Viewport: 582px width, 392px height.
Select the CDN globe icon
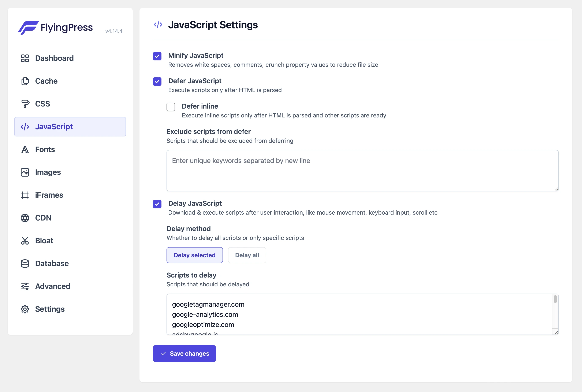click(25, 218)
